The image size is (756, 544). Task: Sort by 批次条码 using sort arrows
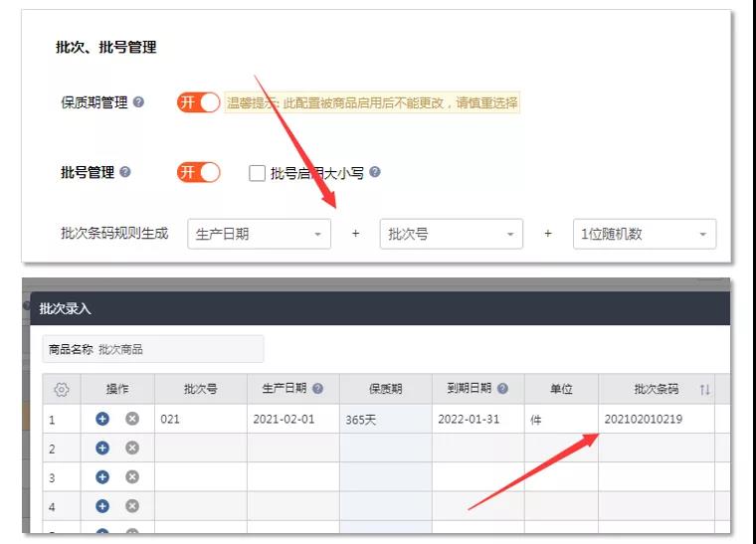coord(704,390)
